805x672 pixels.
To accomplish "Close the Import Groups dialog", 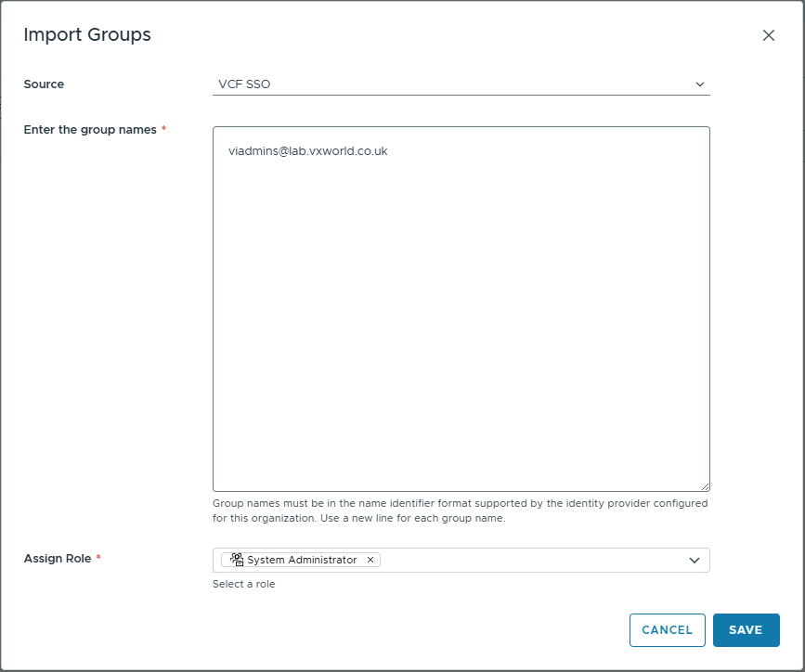I will click(768, 35).
